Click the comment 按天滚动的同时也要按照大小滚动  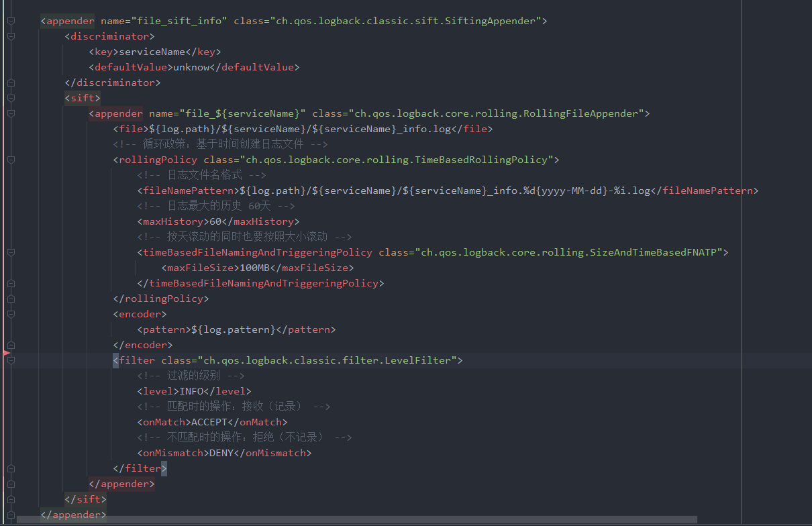pos(244,237)
